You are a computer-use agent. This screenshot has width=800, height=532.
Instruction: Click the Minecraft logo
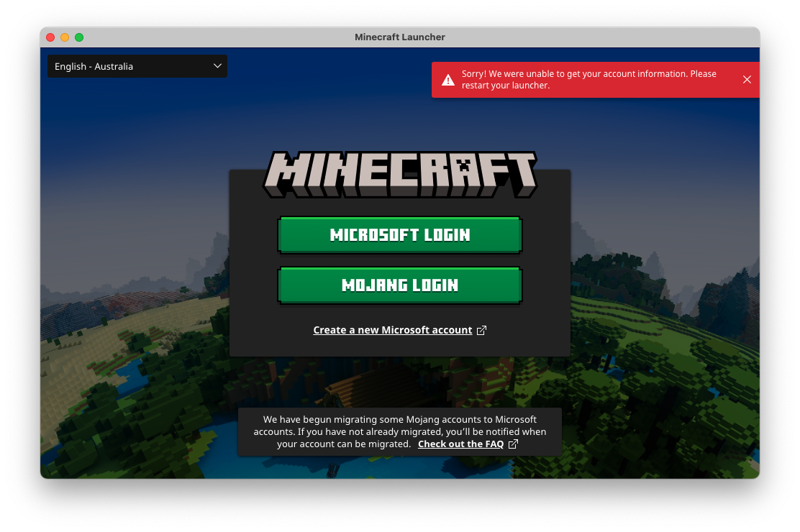click(x=399, y=174)
